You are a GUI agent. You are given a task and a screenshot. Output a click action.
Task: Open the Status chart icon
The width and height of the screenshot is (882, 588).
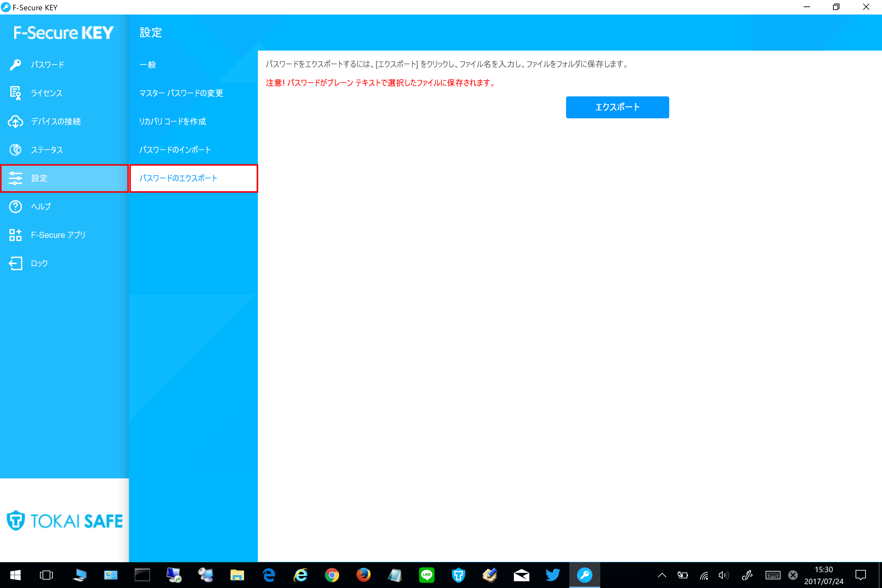point(15,150)
